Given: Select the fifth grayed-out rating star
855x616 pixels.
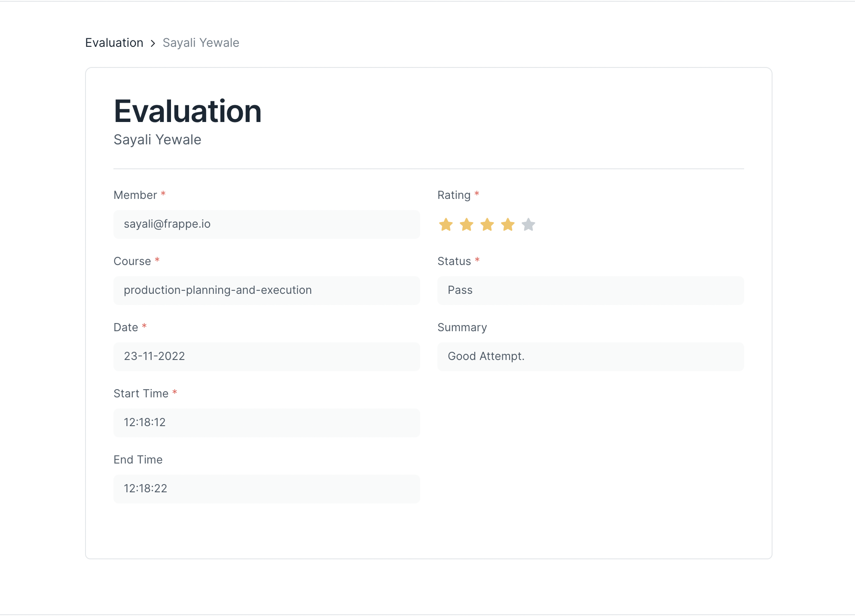Looking at the screenshot, I should 528,224.
